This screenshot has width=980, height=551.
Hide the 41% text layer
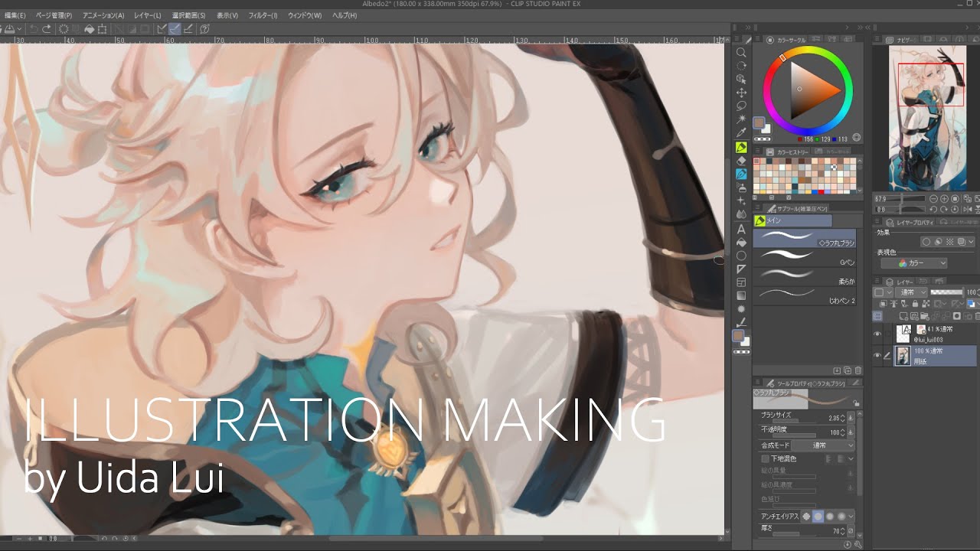pos(877,334)
